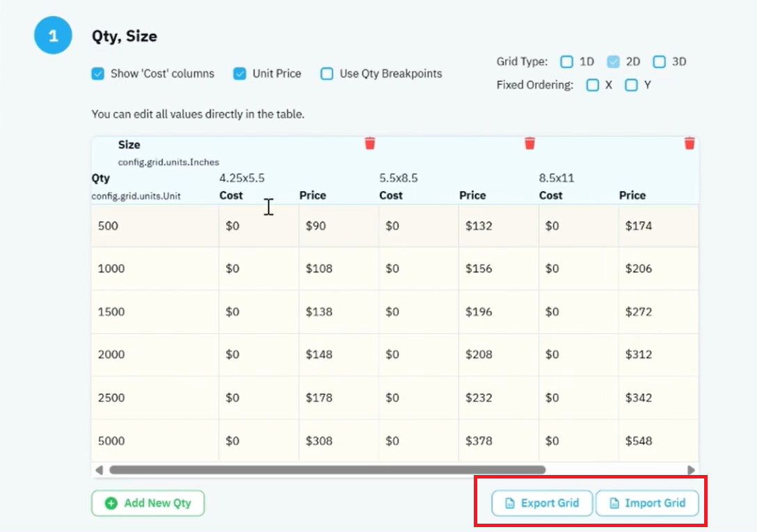Screen dimensions: 757x532
Task: Click Add New Qty button
Action: tap(148, 503)
